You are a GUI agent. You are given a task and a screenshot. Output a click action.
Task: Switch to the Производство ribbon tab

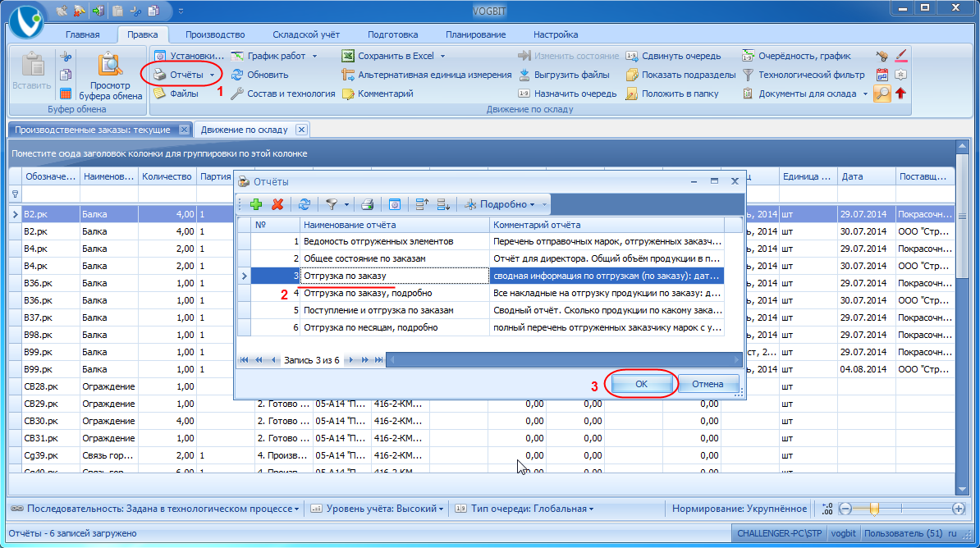[215, 34]
